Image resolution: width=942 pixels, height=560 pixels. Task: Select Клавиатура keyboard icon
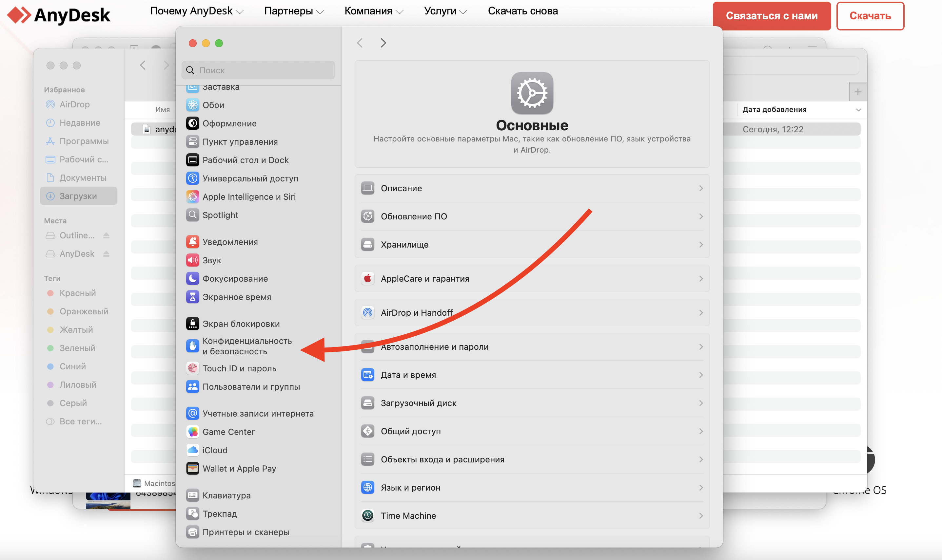point(192,495)
